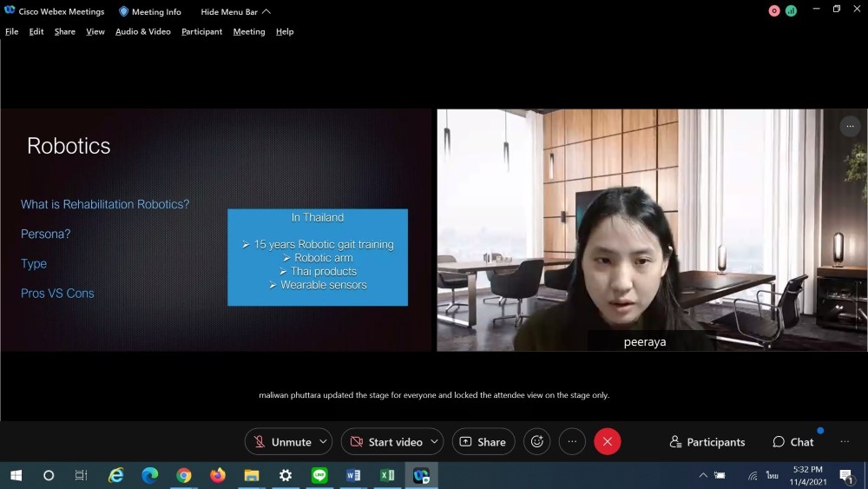
Task: Click the battery status tray icon
Action: pos(720,475)
